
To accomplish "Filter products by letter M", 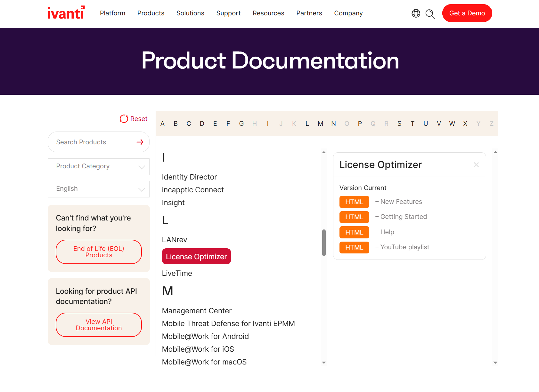I will click(x=320, y=124).
